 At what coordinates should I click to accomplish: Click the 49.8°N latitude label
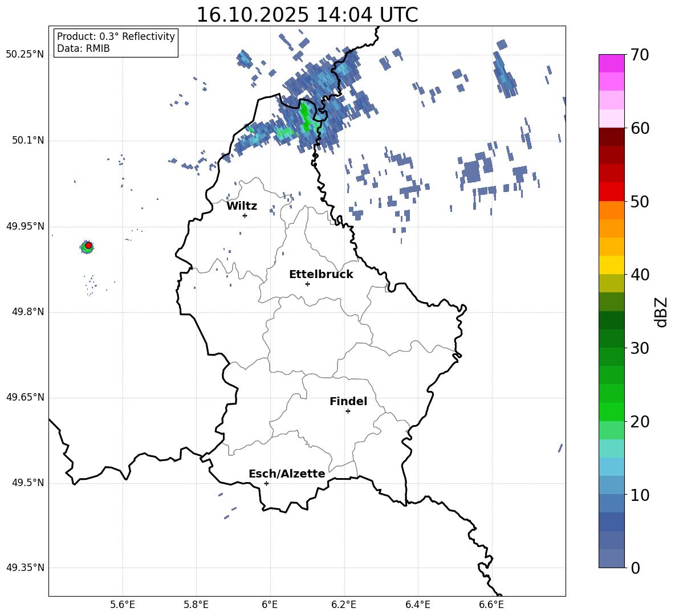[x=28, y=312]
